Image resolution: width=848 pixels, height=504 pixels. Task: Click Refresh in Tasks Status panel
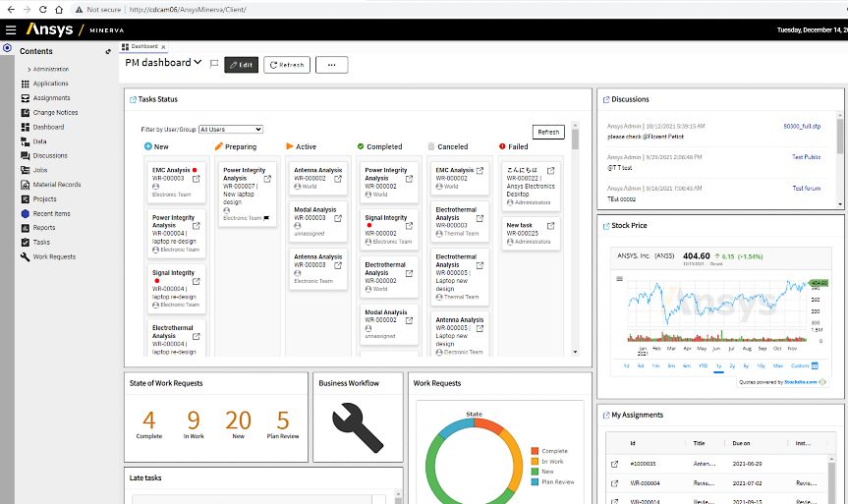click(x=548, y=132)
